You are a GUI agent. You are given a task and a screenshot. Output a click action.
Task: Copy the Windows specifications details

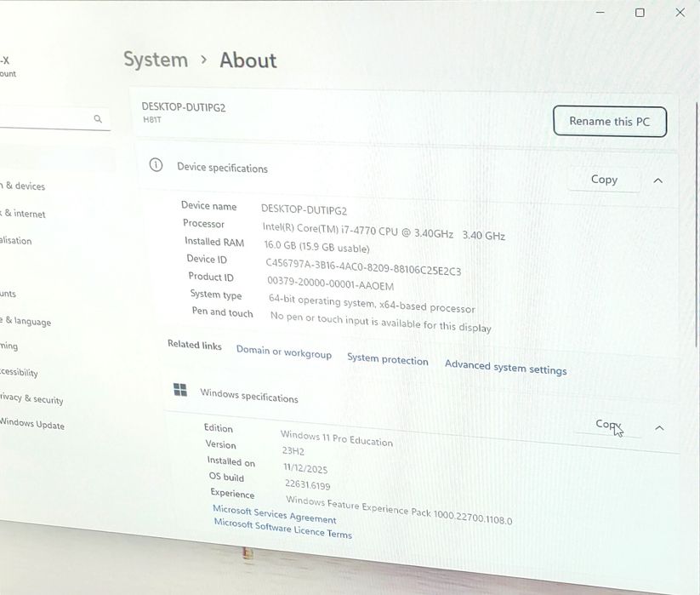[x=607, y=425]
